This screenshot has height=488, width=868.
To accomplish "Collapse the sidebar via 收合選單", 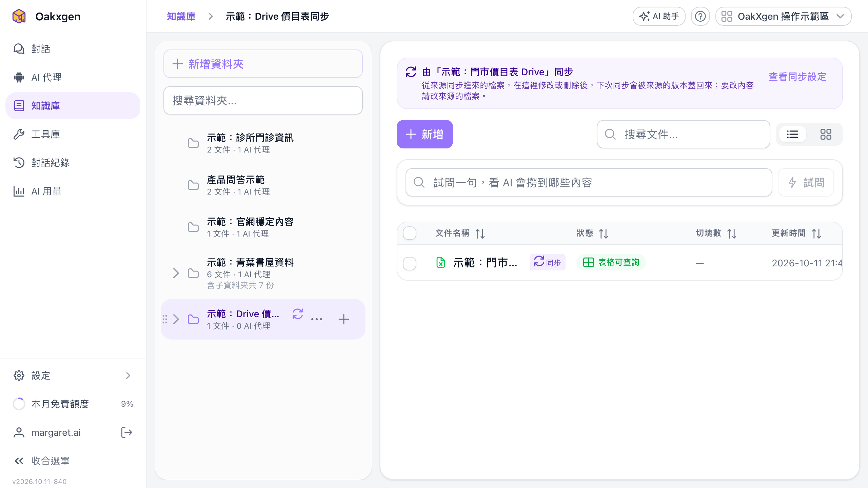I will 42,461.
